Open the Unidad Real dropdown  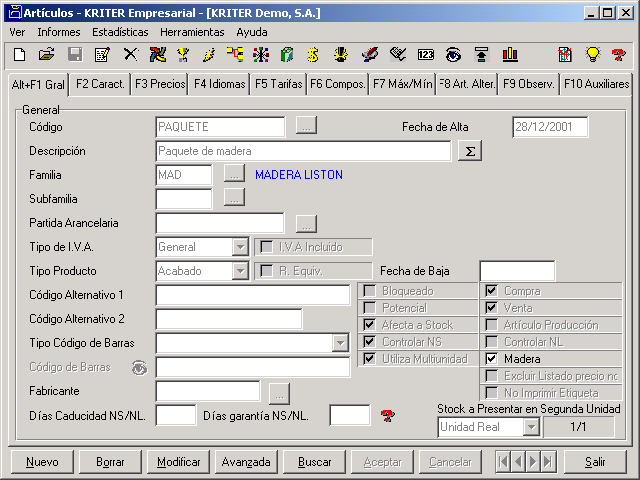coord(531,427)
